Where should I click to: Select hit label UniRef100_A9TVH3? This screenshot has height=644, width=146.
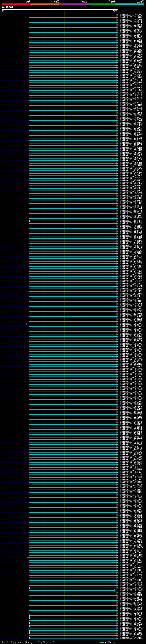coord(131,238)
